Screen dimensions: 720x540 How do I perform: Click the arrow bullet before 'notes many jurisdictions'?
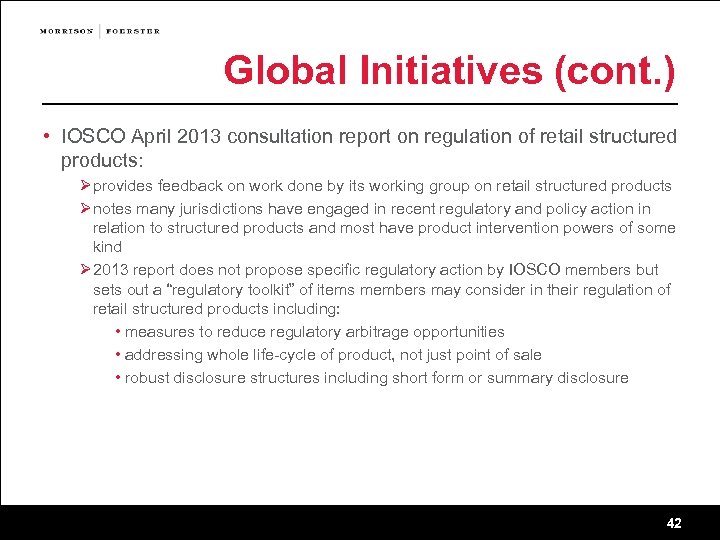tap(85, 208)
